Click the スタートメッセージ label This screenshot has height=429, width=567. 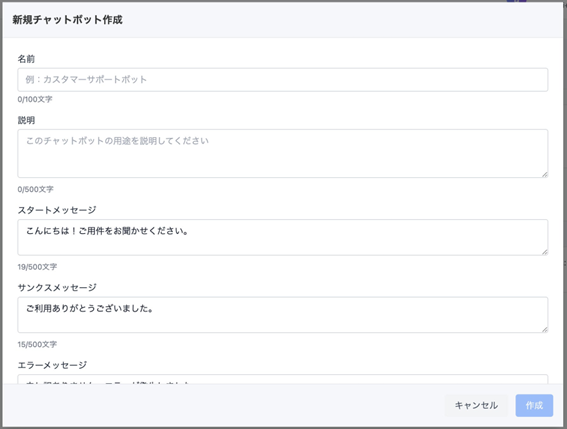pyautogui.click(x=57, y=210)
